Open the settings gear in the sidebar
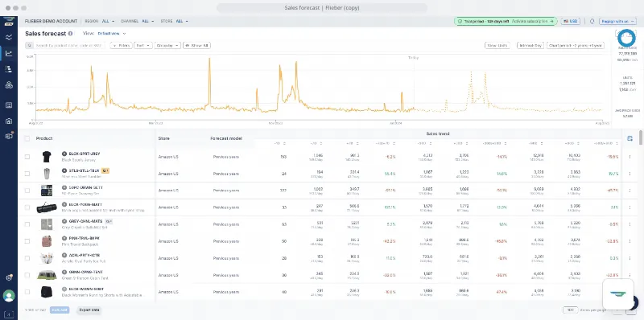Viewport: 644px width, 320px height. 9,277
